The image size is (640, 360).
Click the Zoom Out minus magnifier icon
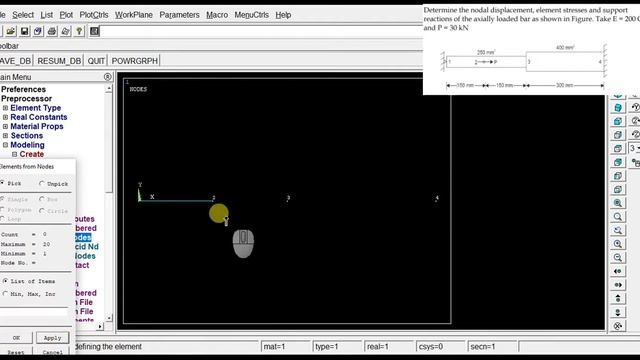[618, 258]
